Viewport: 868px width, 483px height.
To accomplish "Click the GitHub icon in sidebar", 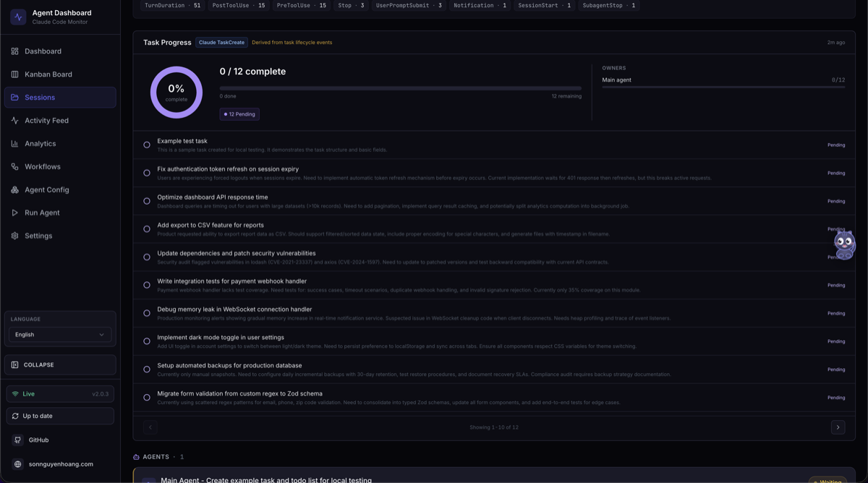I will point(18,440).
